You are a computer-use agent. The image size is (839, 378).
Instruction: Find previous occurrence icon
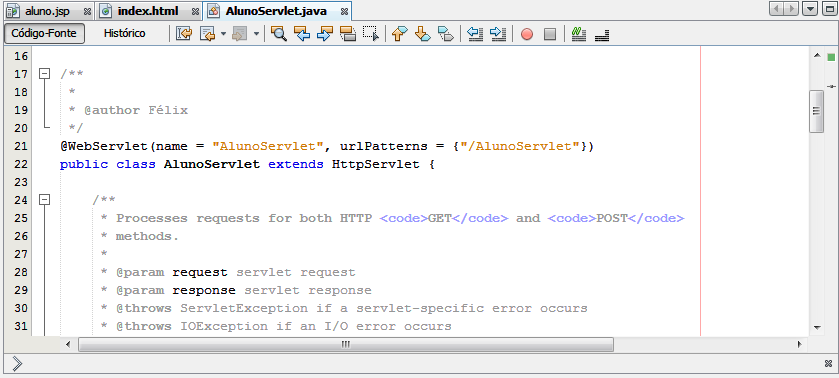(x=302, y=34)
